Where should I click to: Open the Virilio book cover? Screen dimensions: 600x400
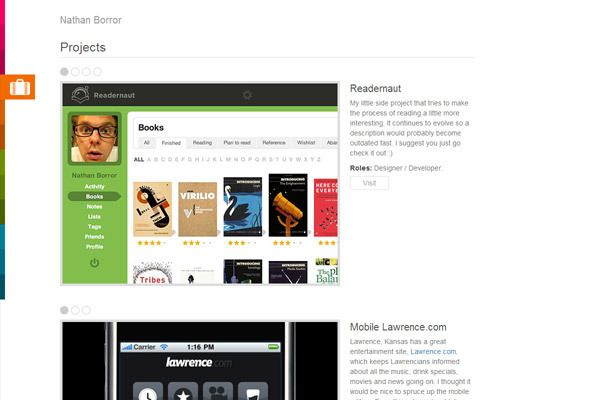[197, 209]
